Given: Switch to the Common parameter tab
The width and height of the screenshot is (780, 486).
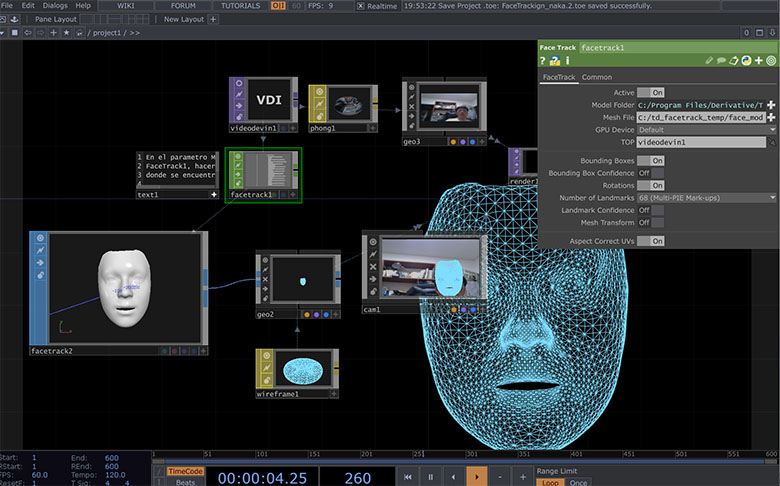Looking at the screenshot, I should (x=596, y=77).
